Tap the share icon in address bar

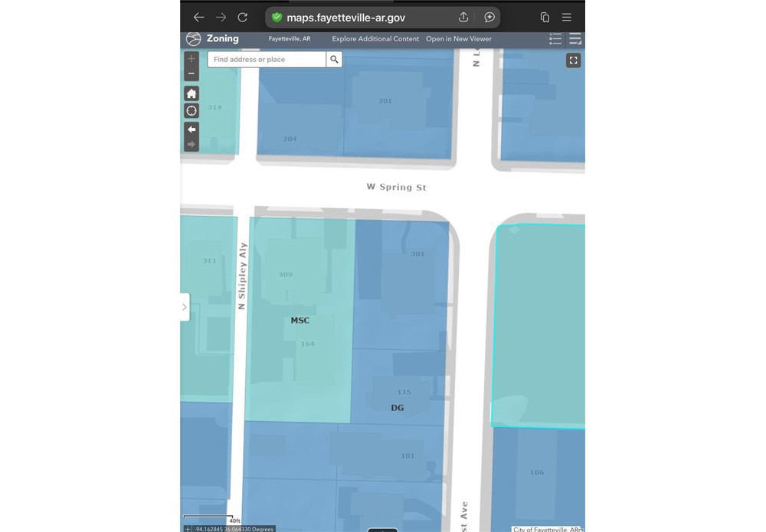click(x=463, y=17)
